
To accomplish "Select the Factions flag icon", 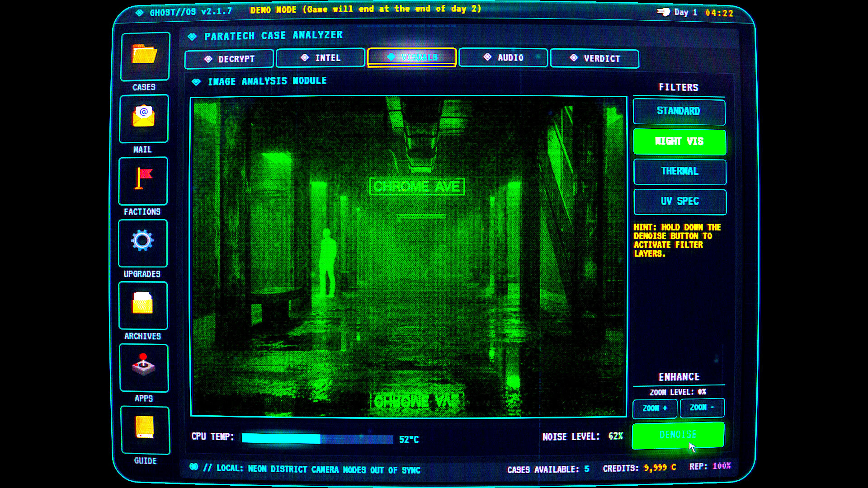I will (x=143, y=181).
